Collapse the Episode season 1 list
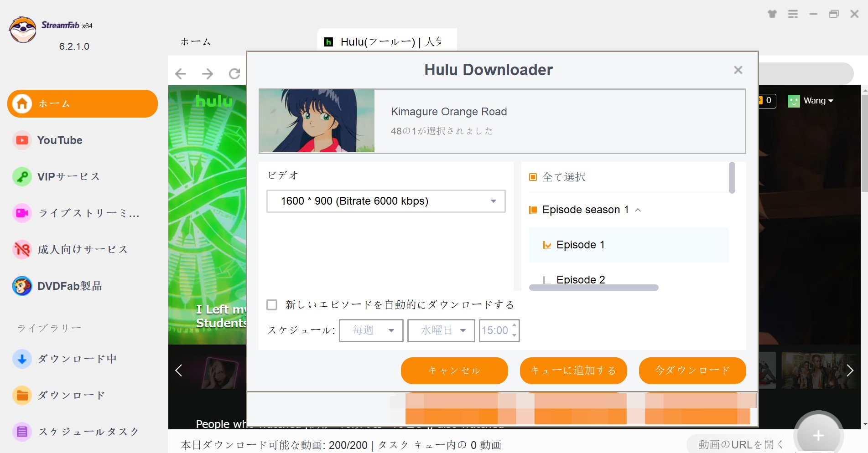Viewport: 868px width, 453px height. coord(638,210)
